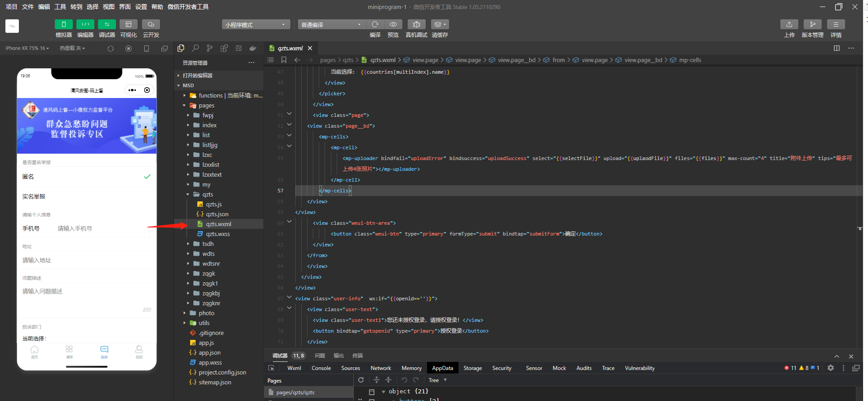Open qzts.js file in explorer
Screen dimensions: 868x401
(x=214, y=204)
